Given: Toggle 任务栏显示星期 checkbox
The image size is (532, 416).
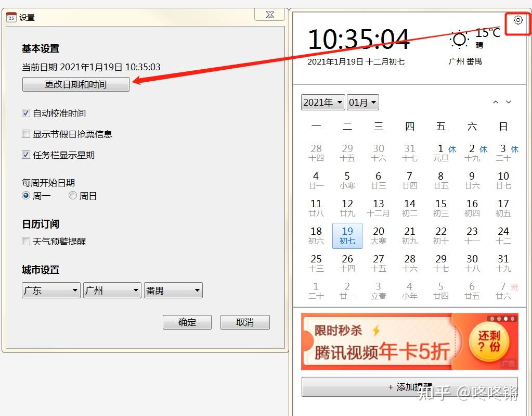Looking at the screenshot, I should coord(26,155).
